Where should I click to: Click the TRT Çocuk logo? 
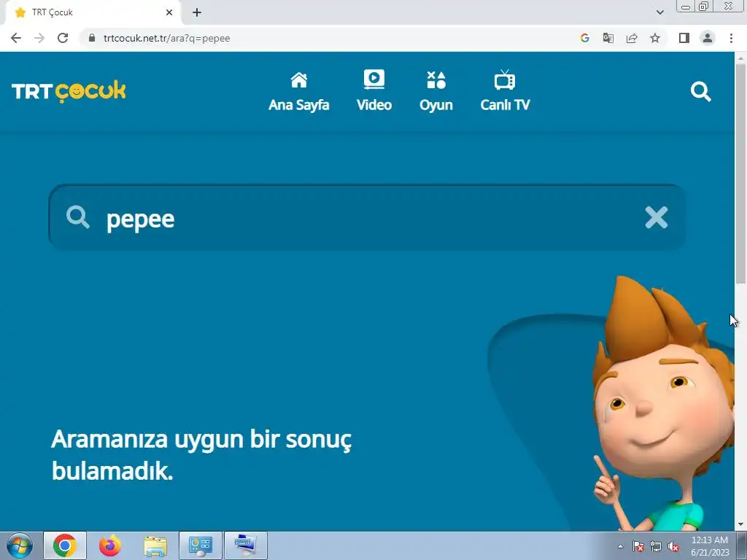tap(69, 91)
